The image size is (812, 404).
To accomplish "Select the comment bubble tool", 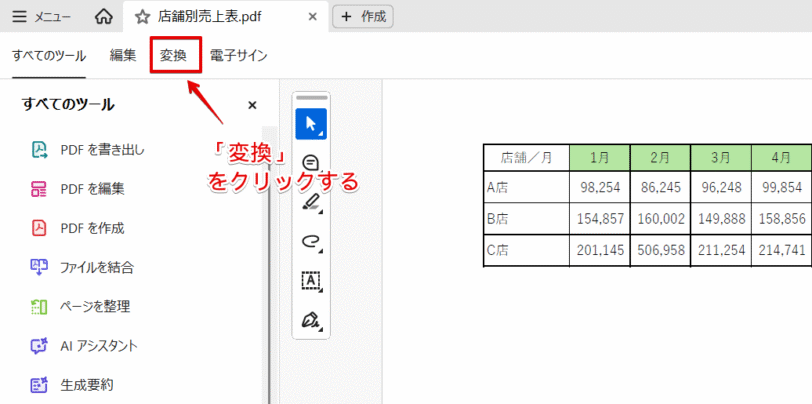I will [x=311, y=163].
